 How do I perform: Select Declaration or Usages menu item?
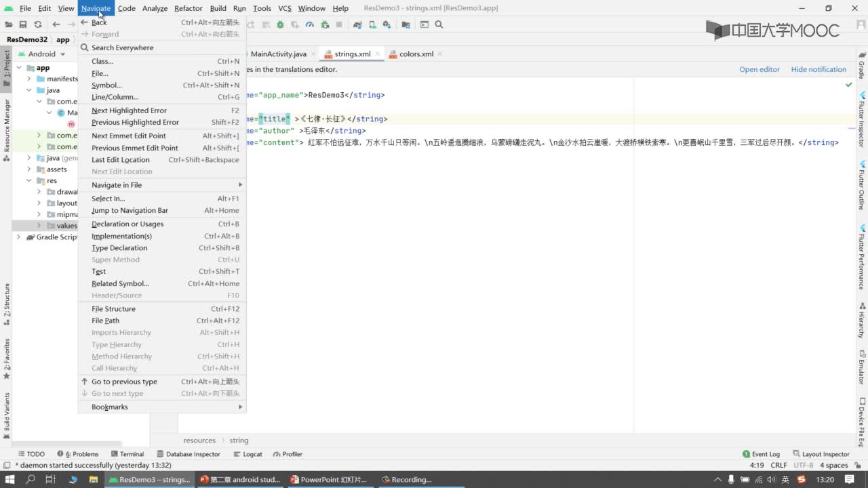click(x=162, y=224)
